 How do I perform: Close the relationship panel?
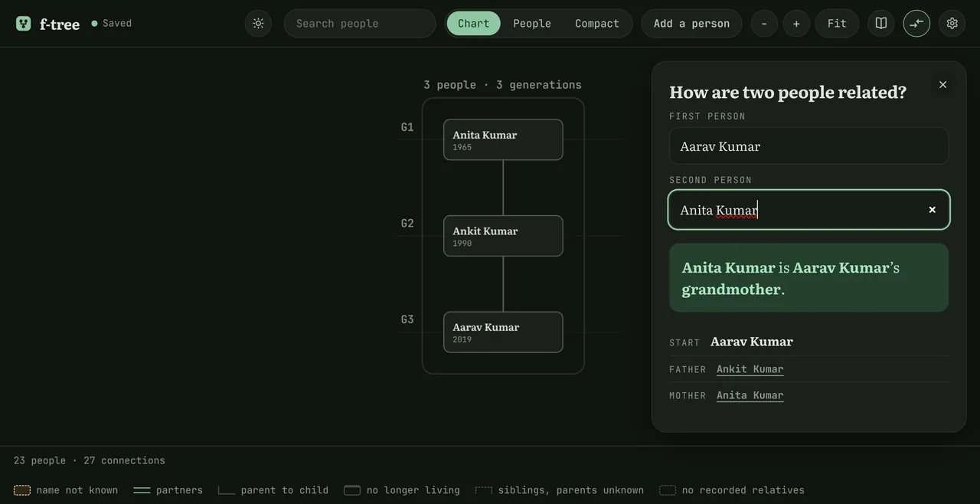point(943,84)
